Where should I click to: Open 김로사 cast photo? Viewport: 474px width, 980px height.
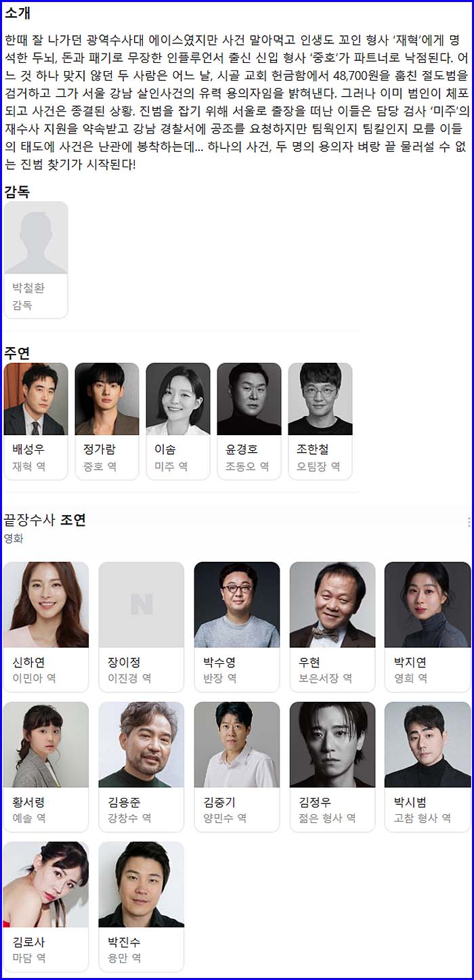tap(46, 885)
